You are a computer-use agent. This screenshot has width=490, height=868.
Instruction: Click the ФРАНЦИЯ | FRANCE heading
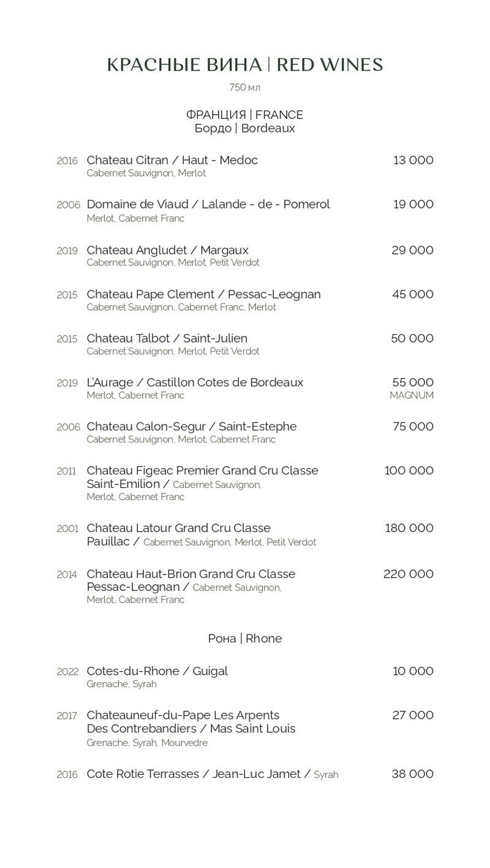click(245, 115)
